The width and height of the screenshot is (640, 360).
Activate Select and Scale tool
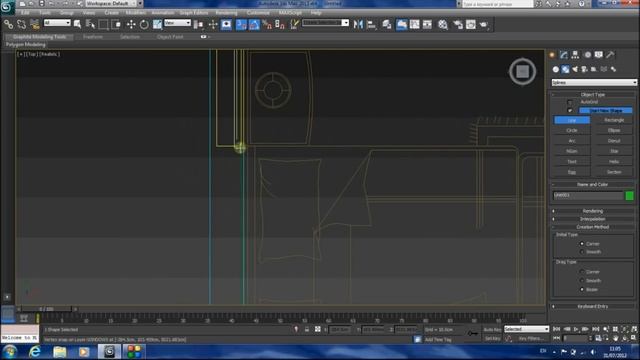tap(157, 24)
